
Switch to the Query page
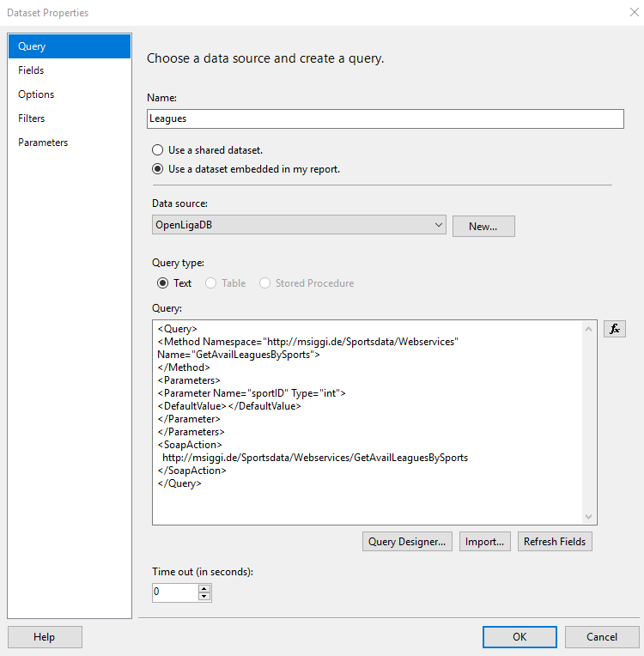[x=70, y=46]
